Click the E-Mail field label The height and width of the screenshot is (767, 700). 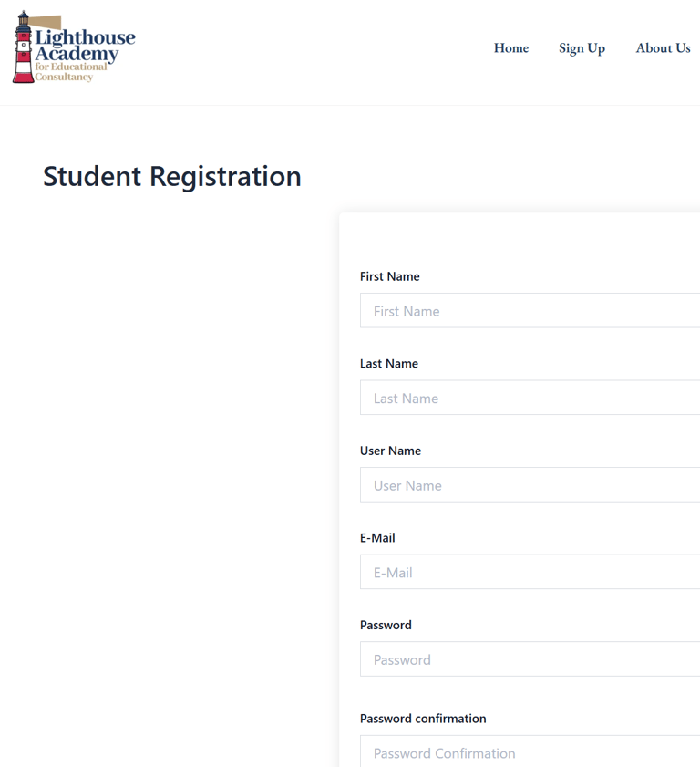(377, 537)
